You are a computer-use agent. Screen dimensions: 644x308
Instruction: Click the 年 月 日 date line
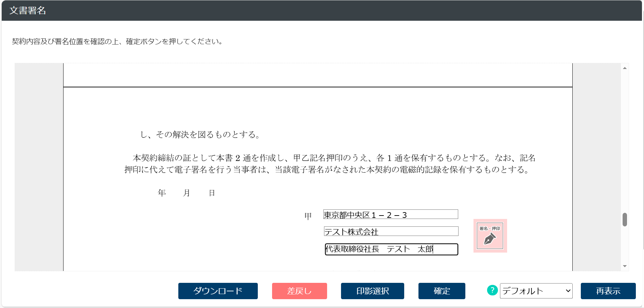186,193
